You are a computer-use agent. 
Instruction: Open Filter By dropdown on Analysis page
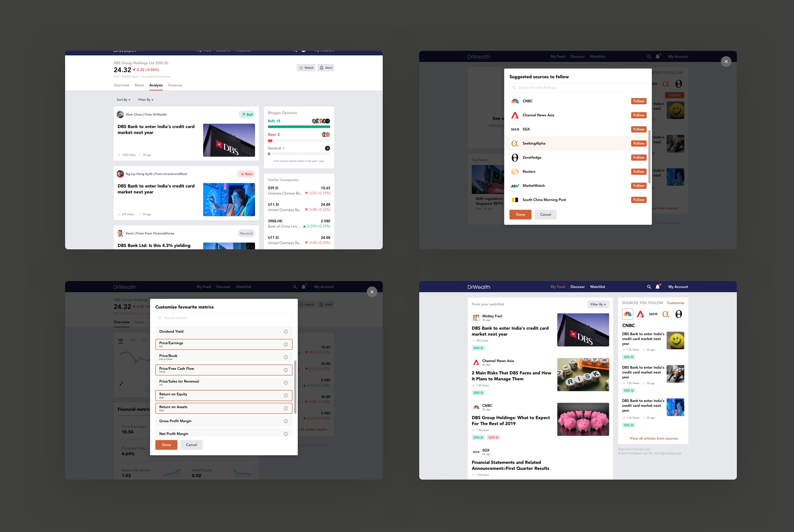coord(146,100)
